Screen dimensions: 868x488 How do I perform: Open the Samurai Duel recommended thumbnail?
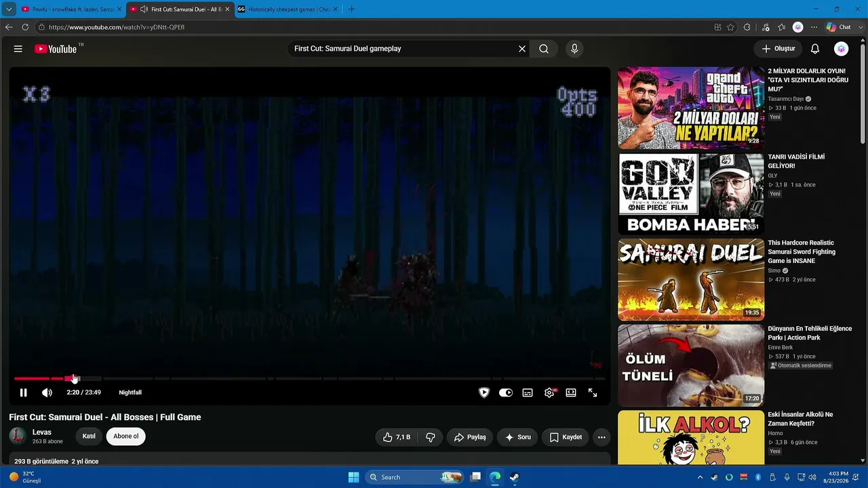tap(690, 279)
